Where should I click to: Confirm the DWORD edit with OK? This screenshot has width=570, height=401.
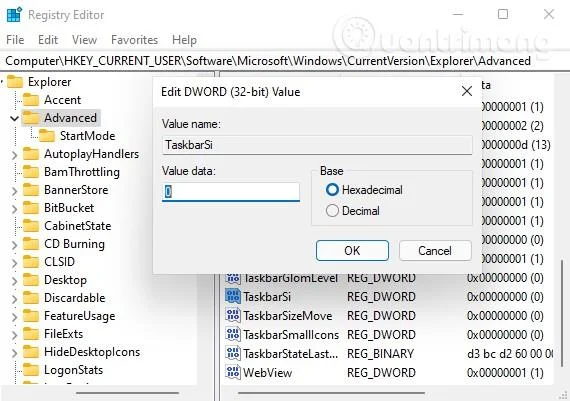[x=352, y=250]
